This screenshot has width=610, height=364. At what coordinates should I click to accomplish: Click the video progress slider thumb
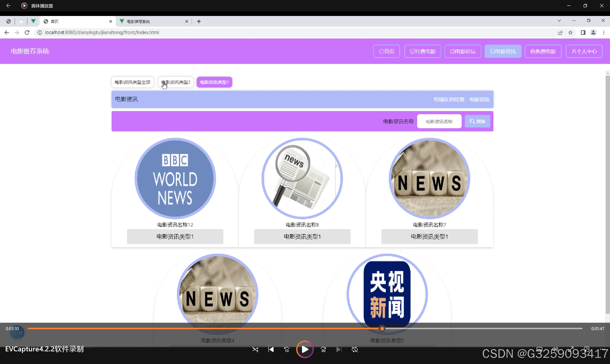(382, 329)
